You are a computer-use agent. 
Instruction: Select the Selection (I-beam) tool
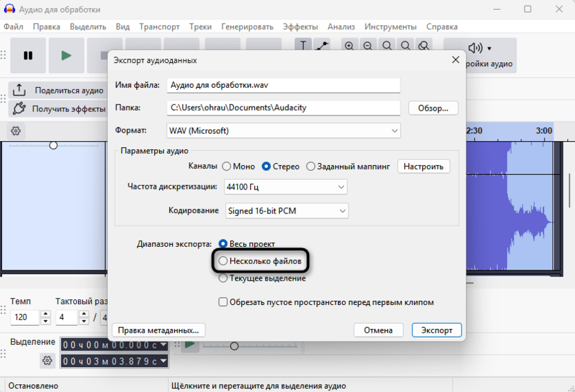303,45
